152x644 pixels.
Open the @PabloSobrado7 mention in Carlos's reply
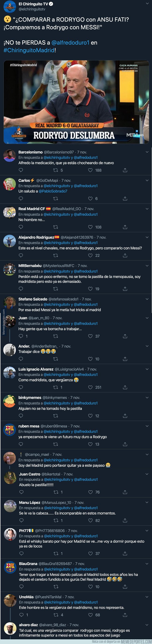pyautogui.click(x=53, y=191)
